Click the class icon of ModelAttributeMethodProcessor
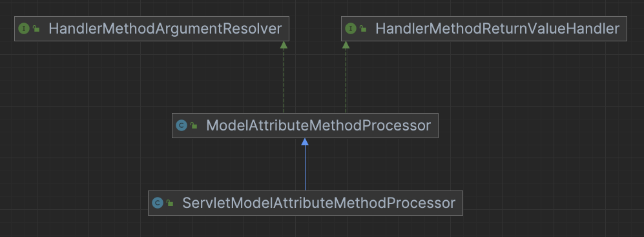The height and width of the screenshot is (237, 644). 181,125
